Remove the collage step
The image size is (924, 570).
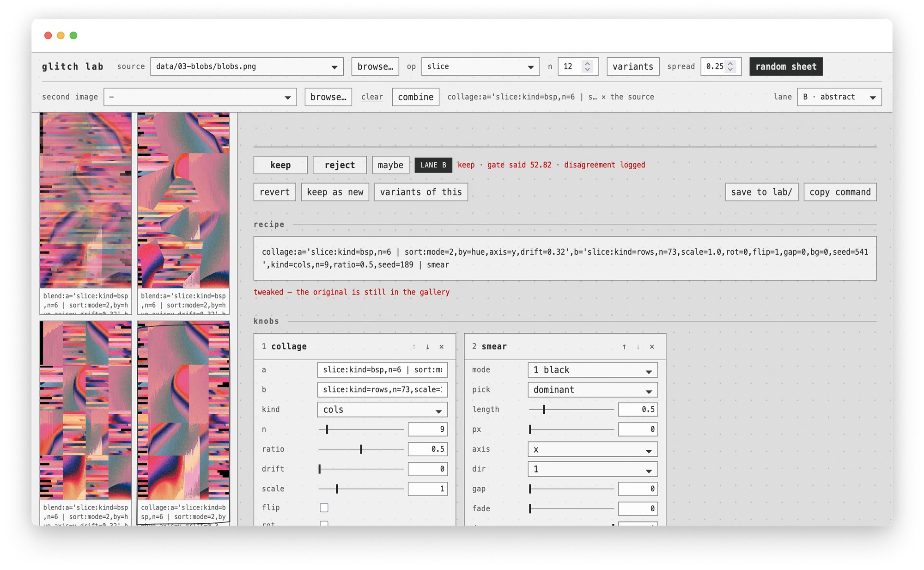pos(442,347)
